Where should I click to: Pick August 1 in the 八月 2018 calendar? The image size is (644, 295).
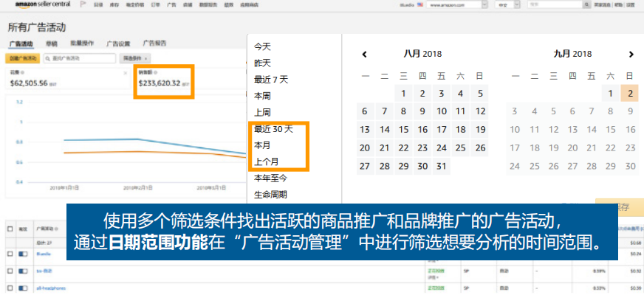tap(403, 94)
